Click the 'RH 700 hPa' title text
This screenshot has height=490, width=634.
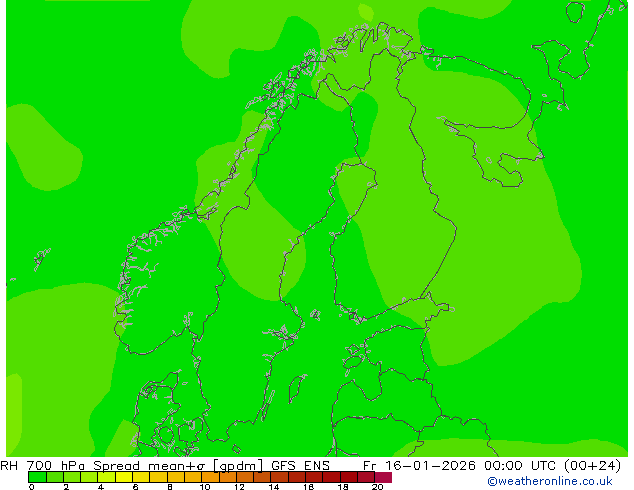(42, 465)
